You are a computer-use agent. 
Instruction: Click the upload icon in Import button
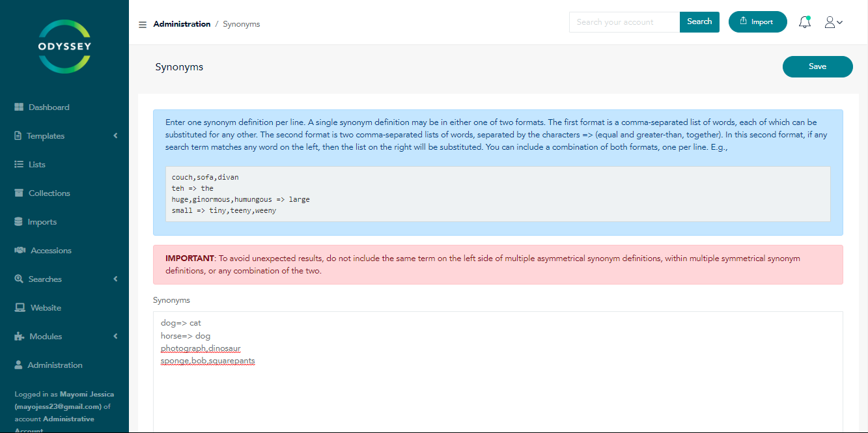744,21
